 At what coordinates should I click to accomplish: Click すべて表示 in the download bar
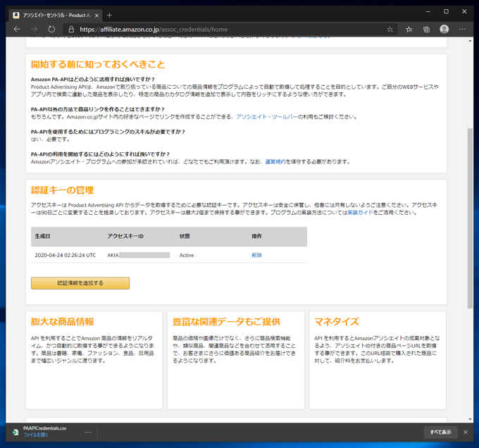click(440, 432)
